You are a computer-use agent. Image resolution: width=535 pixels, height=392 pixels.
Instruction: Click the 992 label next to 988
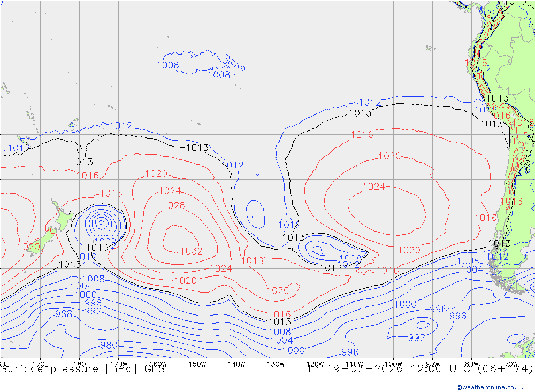pos(93,311)
